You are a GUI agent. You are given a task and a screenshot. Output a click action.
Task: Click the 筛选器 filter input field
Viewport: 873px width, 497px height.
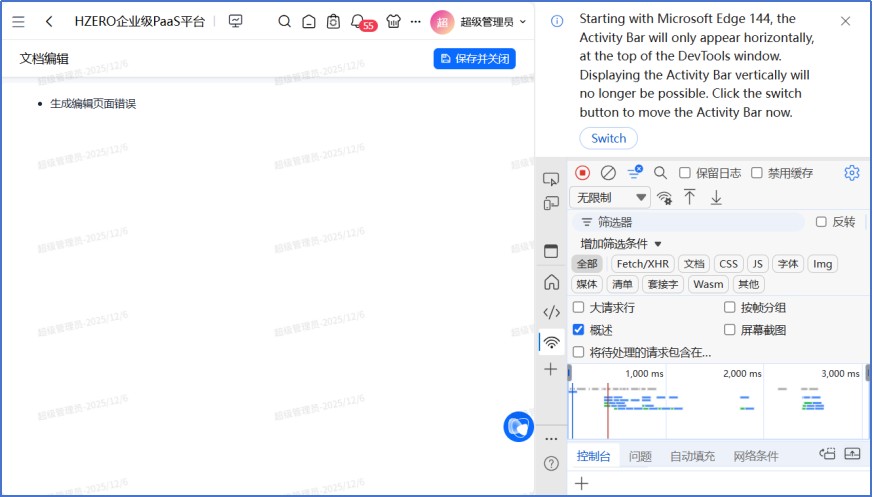[690, 222]
